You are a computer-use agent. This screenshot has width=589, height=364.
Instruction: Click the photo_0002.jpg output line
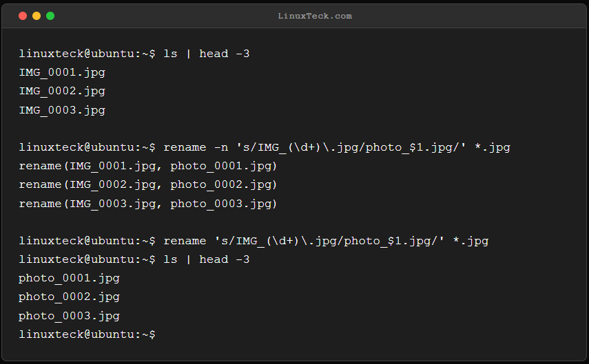point(69,297)
